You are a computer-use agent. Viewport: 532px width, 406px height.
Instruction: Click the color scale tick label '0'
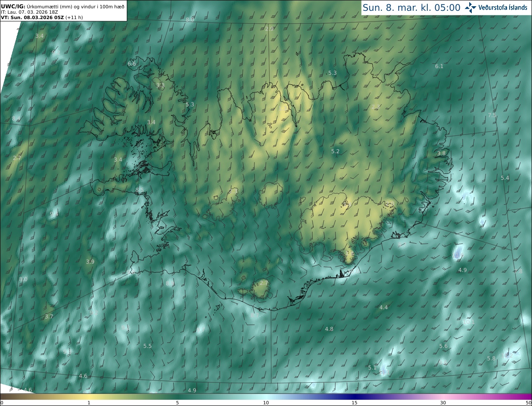click(2, 403)
